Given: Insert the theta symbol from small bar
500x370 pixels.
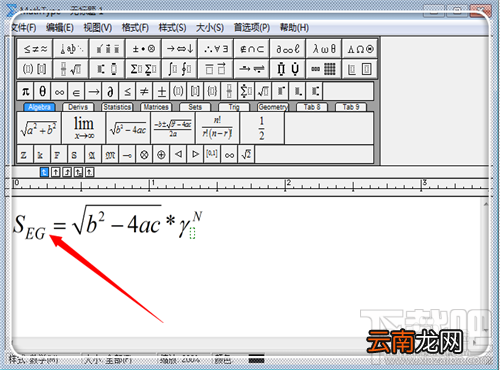Looking at the screenshot, I should [x=43, y=91].
